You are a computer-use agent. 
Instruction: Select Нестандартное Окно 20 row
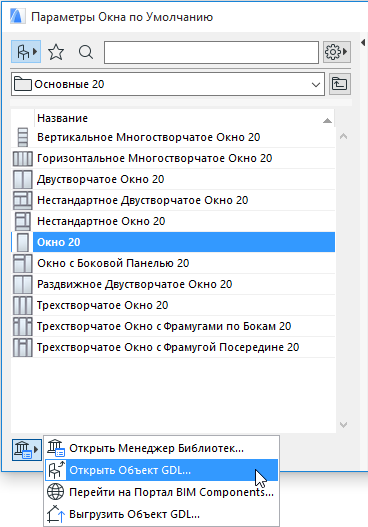click(173, 221)
